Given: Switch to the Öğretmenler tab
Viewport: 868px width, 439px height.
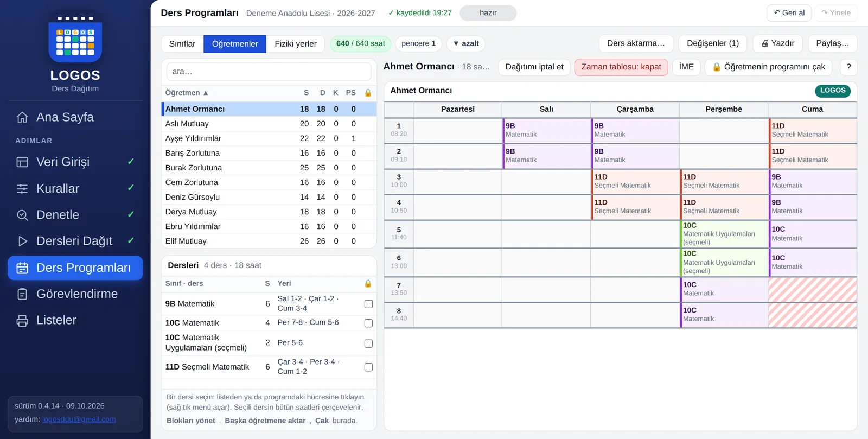Looking at the screenshot, I should point(235,44).
